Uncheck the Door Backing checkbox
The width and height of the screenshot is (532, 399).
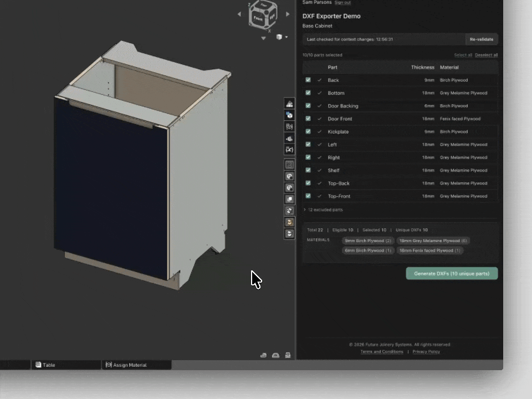(x=308, y=105)
